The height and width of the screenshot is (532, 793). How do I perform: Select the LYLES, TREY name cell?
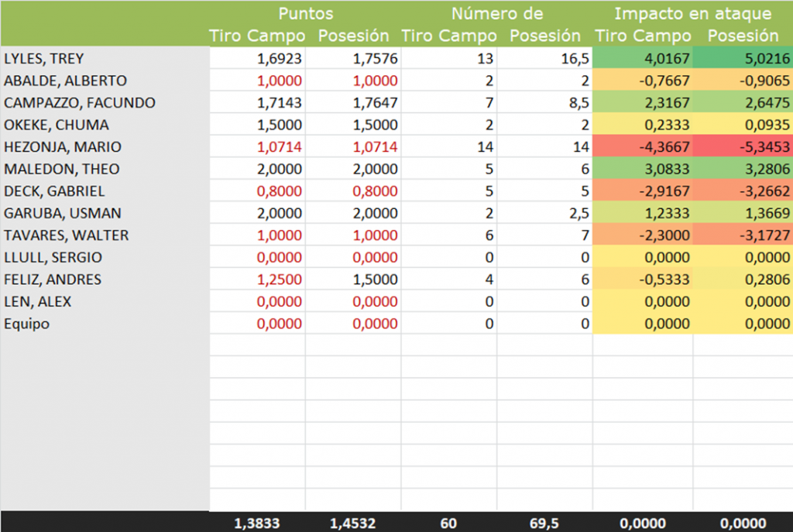(44, 58)
